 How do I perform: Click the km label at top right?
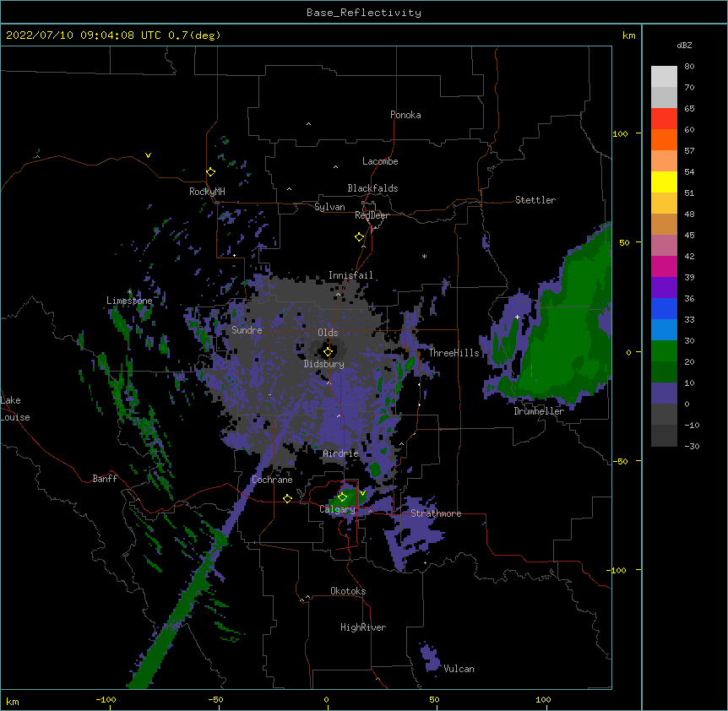tap(628, 35)
